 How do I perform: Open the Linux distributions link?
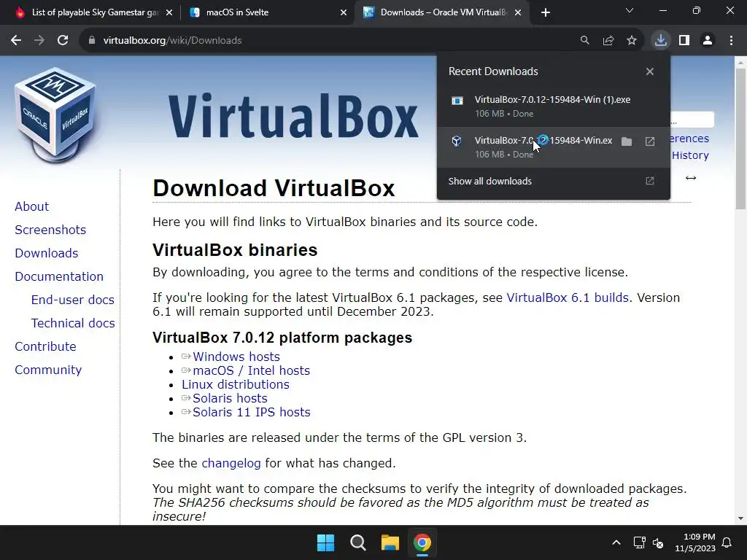click(236, 384)
